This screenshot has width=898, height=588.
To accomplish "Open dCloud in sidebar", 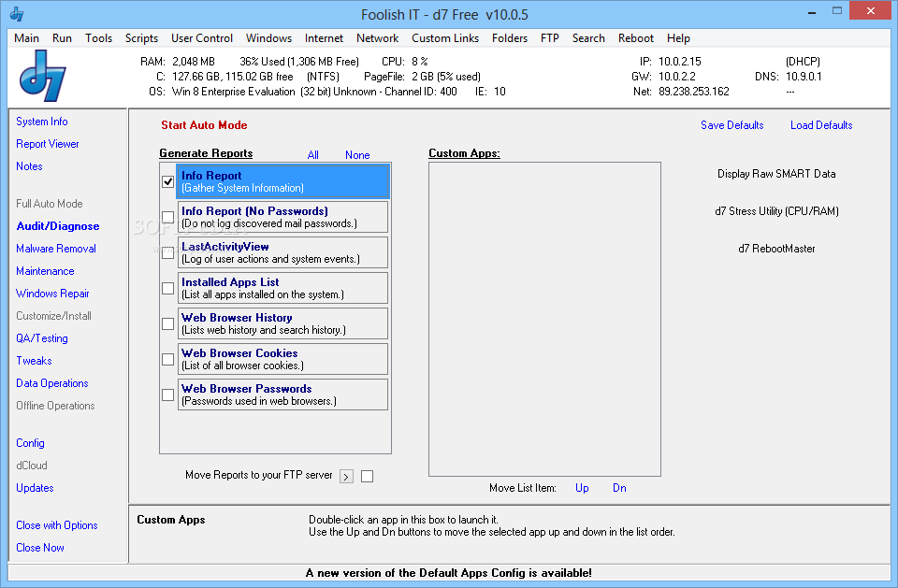I will 32,466.
